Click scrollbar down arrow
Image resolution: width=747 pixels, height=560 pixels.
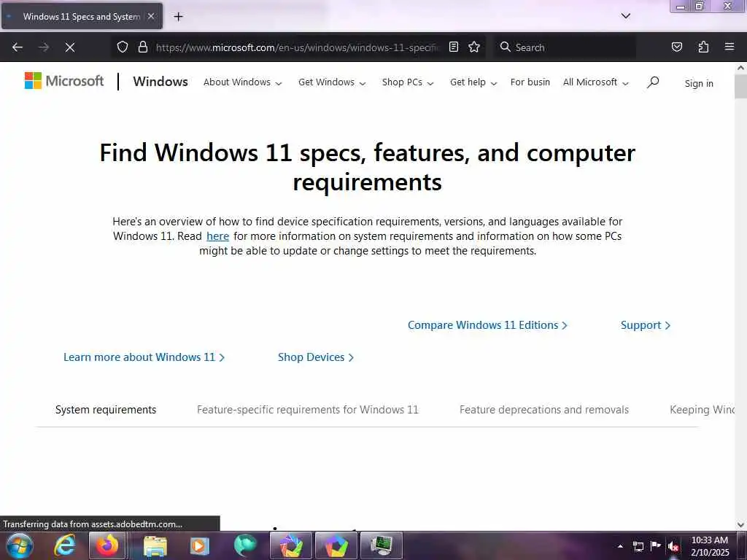click(x=741, y=525)
